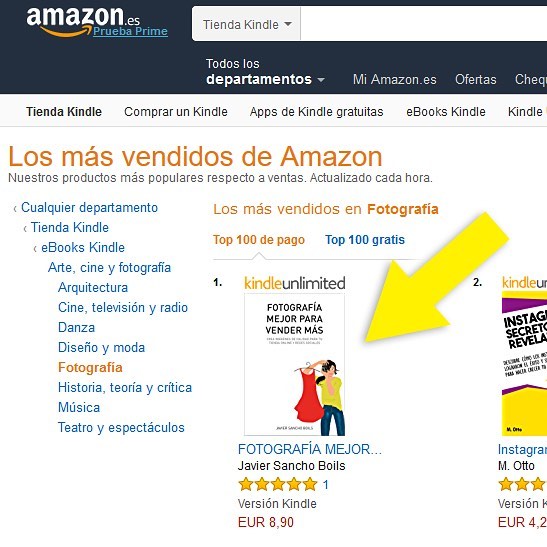Select Comprar un Kindle in the subnav
The width and height of the screenshot is (547, 547).
coord(176,112)
